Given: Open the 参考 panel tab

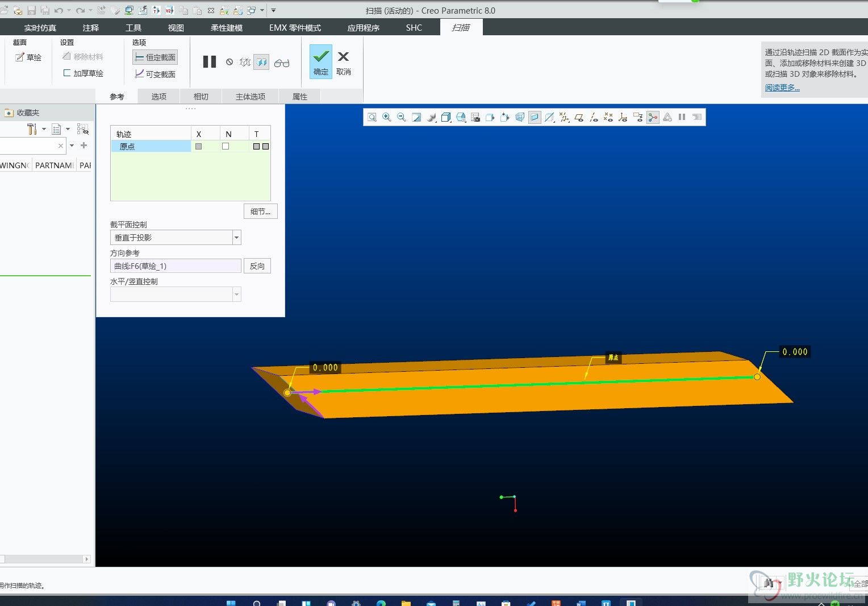Looking at the screenshot, I should coord(117,97).
